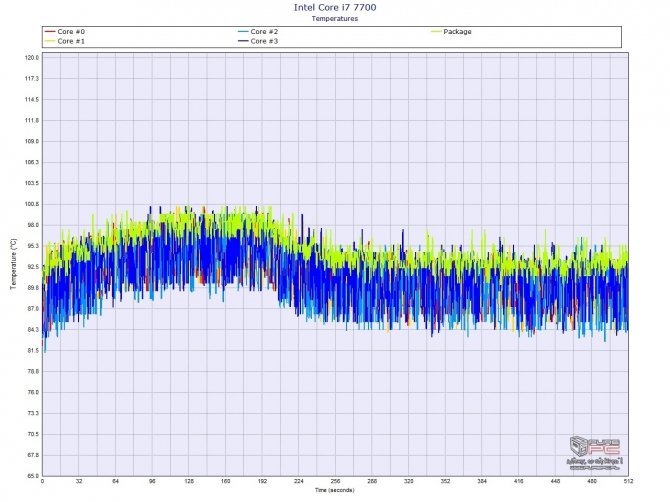Image resolution: width=670 pixels, height=502 pixels.
Task: Click the 120.0 y-axis value
Action: tap(32, 58)
